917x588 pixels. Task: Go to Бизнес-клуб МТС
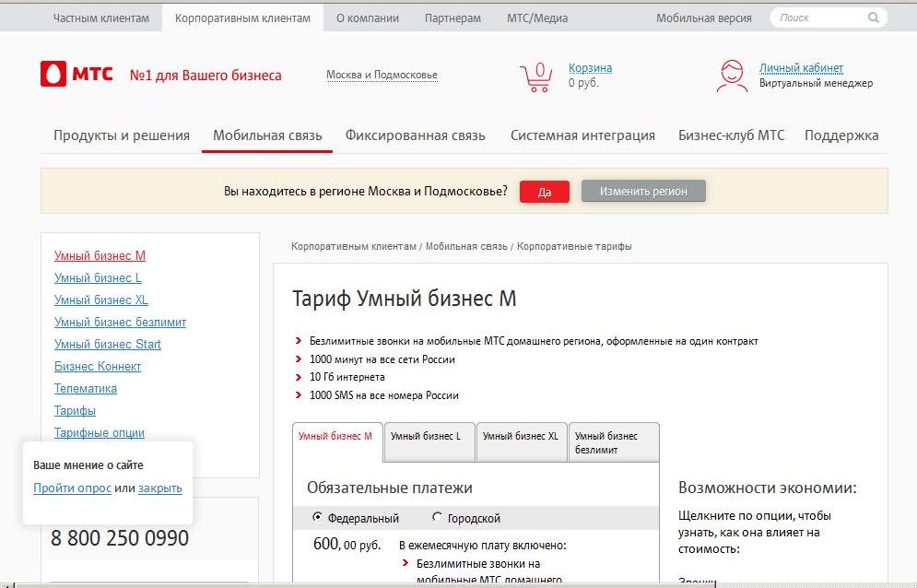coord(731,135)
